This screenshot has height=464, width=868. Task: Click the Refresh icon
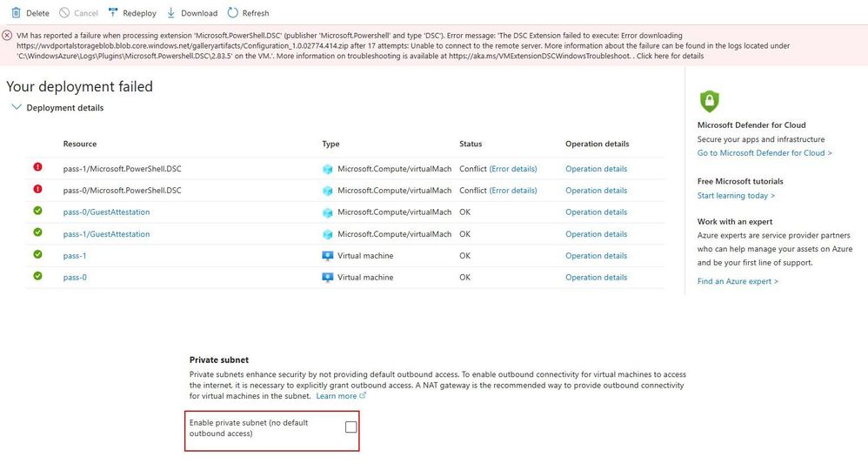pos(232,13)
